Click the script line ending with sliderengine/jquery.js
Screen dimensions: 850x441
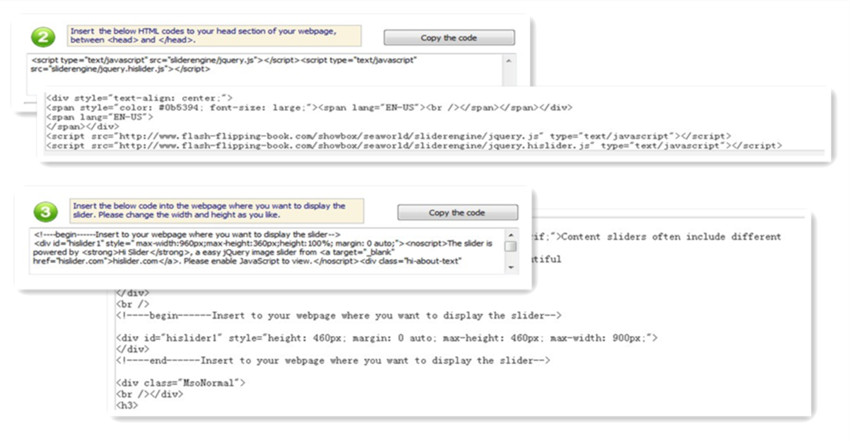[389, 136]
